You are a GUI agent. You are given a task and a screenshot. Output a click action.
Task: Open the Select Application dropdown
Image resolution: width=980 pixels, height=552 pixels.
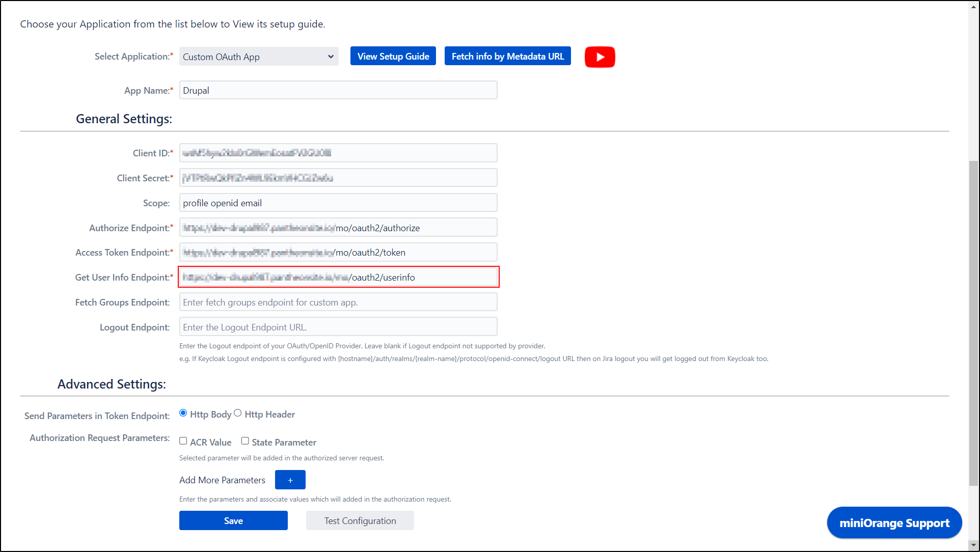pyautogui.click(x=258, y=57)
